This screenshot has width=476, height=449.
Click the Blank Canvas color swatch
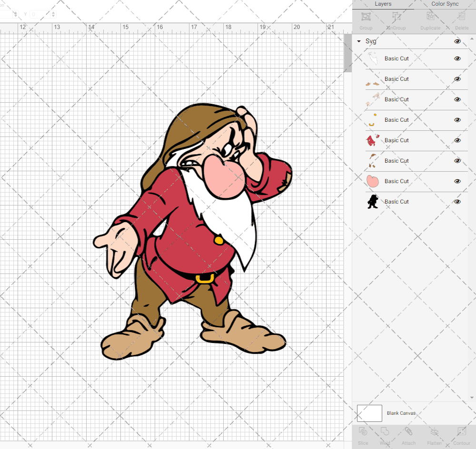click(x=369, y=413)
